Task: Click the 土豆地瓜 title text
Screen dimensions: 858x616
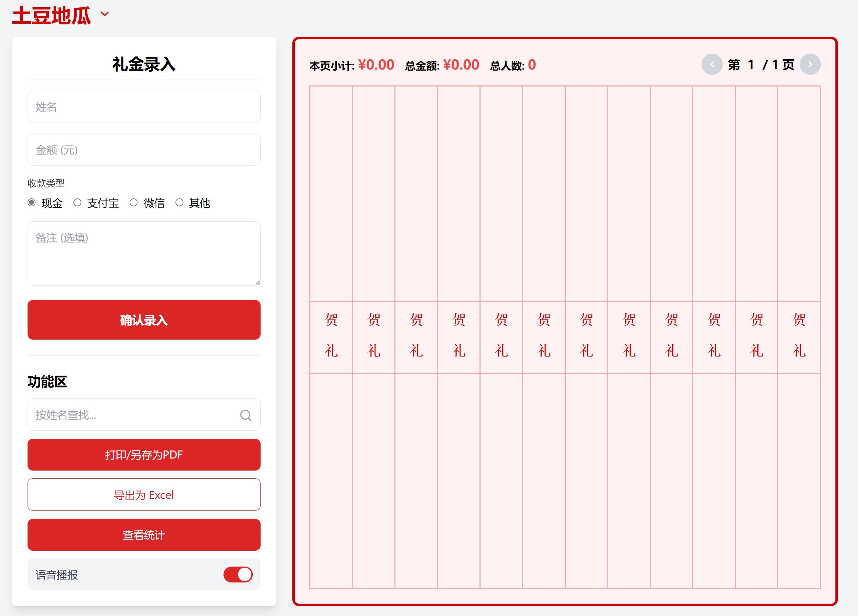Action: 52,16
